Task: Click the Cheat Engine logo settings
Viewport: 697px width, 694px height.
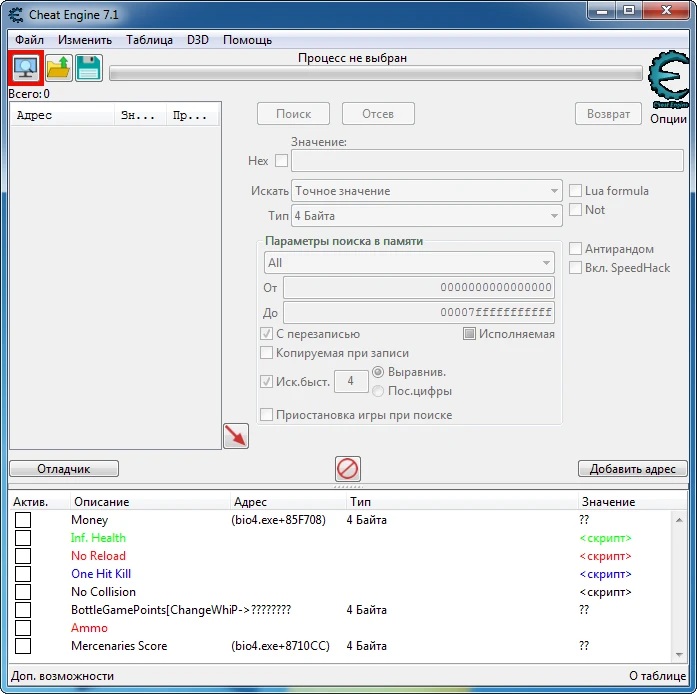Action: pos(669,80)
